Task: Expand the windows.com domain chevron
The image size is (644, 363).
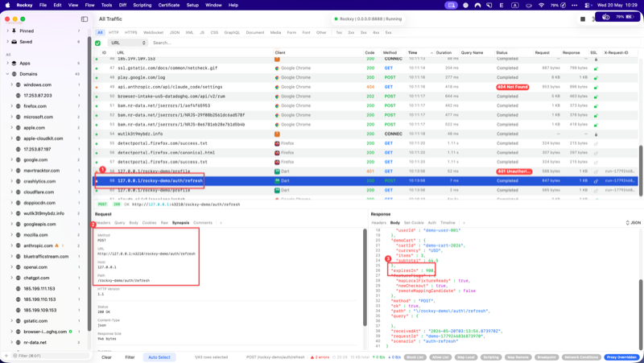Action: coord(11,85)
